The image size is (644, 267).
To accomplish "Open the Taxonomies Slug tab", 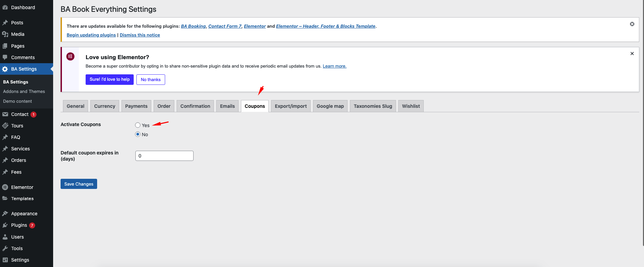I will coord(373,106).
